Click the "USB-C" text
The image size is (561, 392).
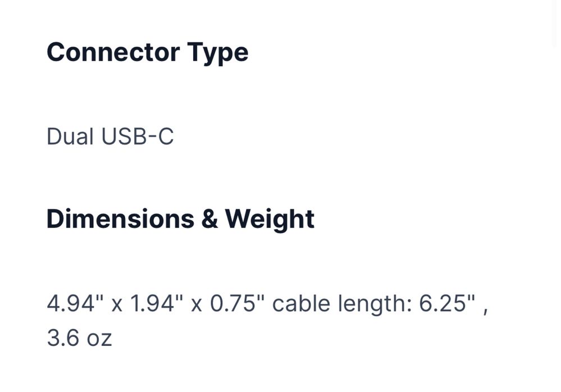138,136
